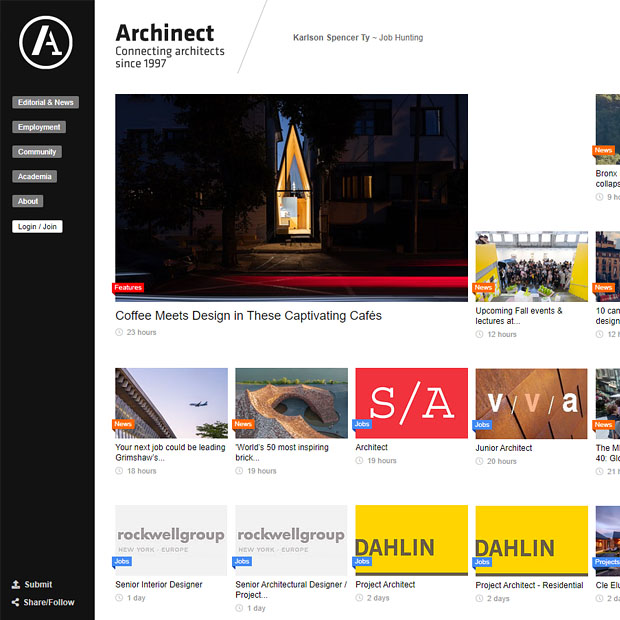Open the Employment menu
620x620 pixels.
(x=39, y=127)
